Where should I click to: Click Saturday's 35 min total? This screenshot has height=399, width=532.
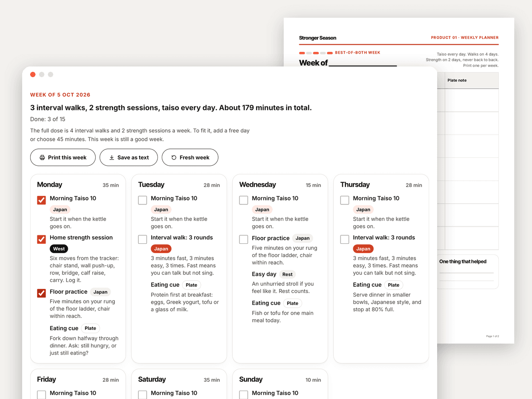coord(212,380)
